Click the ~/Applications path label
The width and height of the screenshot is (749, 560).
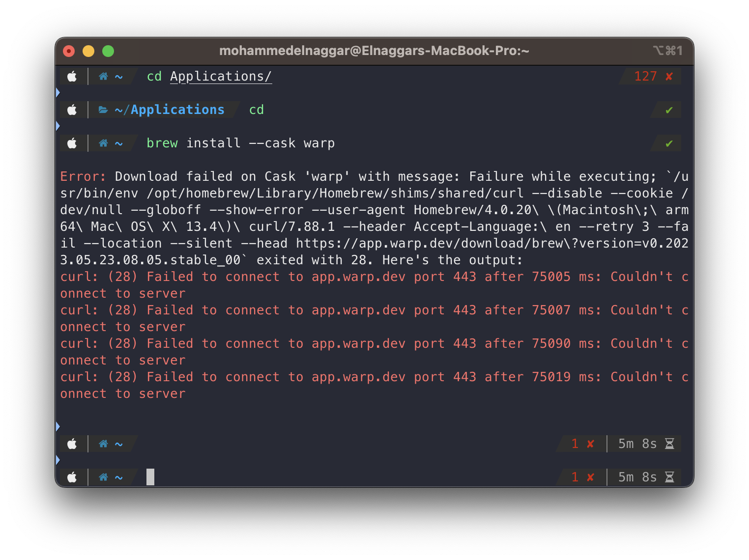170,110
